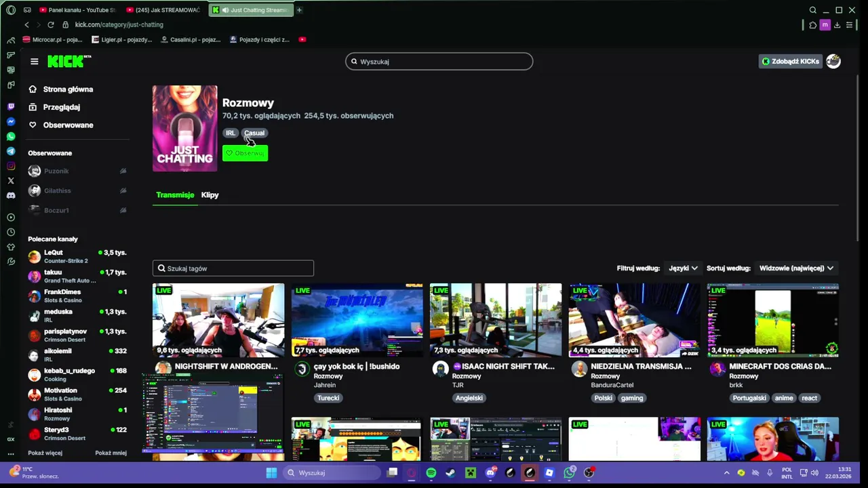Open recommended channel kebab_u_rudego
Image resolution: width=868 pixels, height=488 pixels.
(x=77, y=375)
